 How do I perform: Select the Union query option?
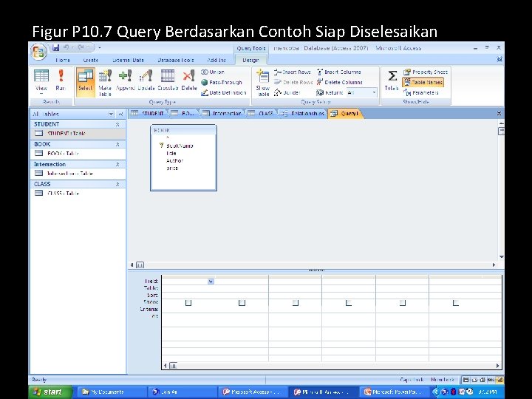pyautogui.click(x=213, y=72)
